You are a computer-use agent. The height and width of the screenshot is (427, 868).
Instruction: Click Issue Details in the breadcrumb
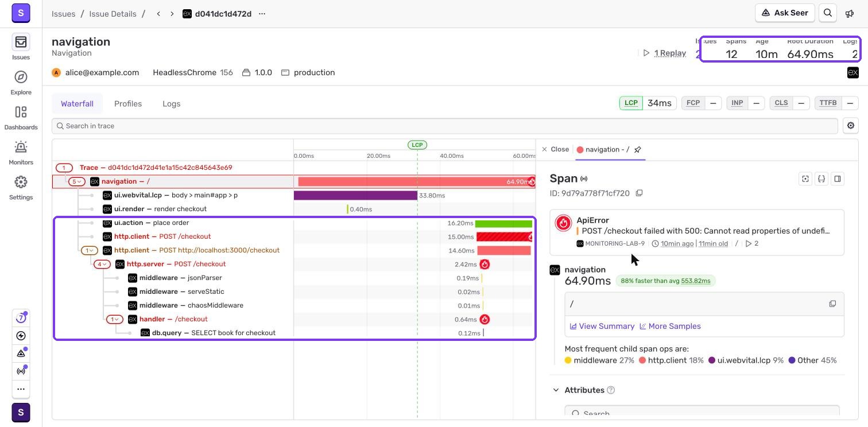coord(113,14)
